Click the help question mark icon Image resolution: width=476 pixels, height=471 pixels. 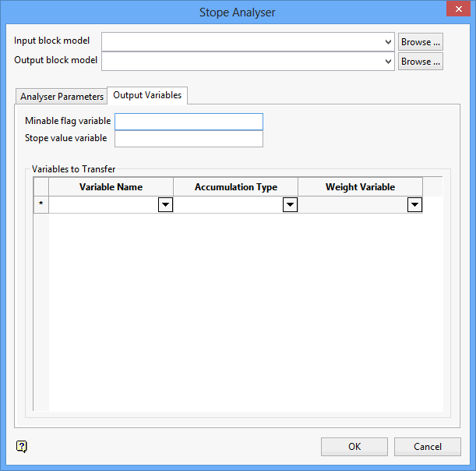coord(22,446)
